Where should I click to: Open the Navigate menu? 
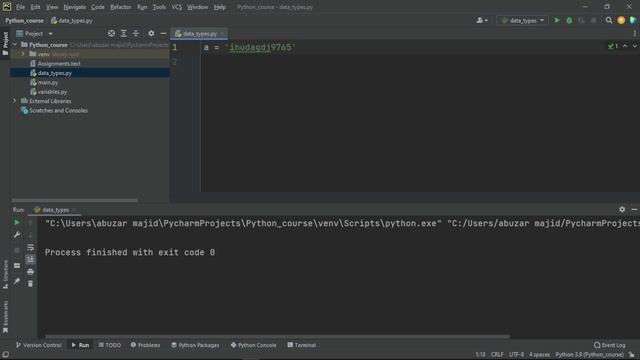pyautogui.click(x=75, y=7)
